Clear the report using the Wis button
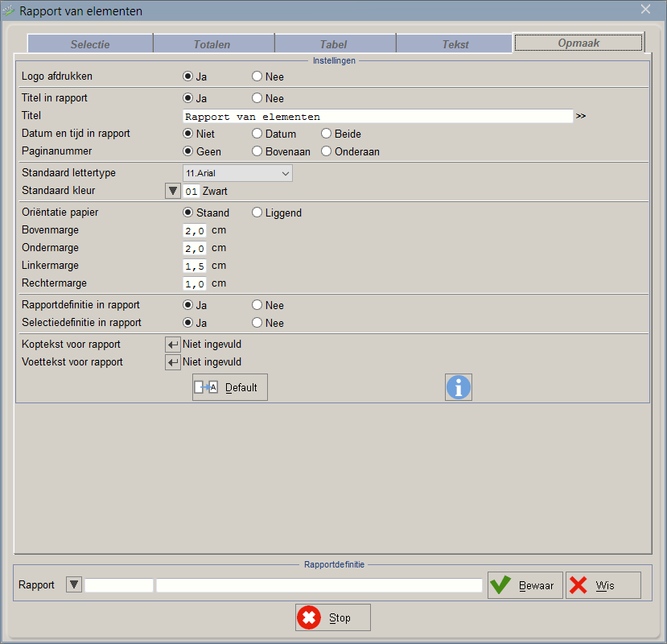Screen dimensions: 667x644 pos(603,585)
